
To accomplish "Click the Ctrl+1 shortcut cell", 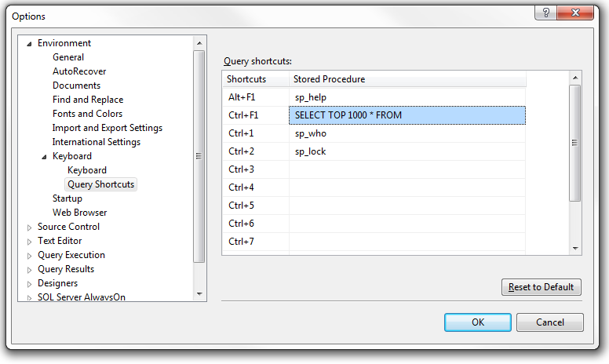I will (256, 133).
